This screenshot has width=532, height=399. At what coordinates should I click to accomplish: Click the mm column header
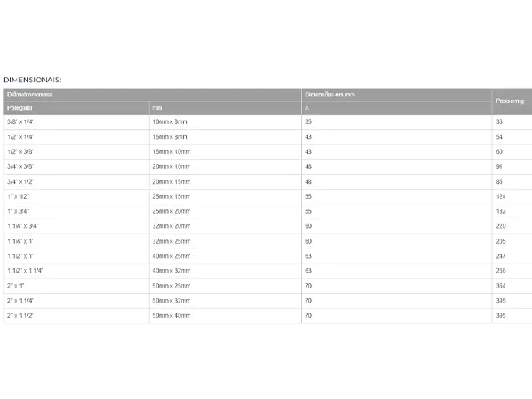tap(225, 108)
